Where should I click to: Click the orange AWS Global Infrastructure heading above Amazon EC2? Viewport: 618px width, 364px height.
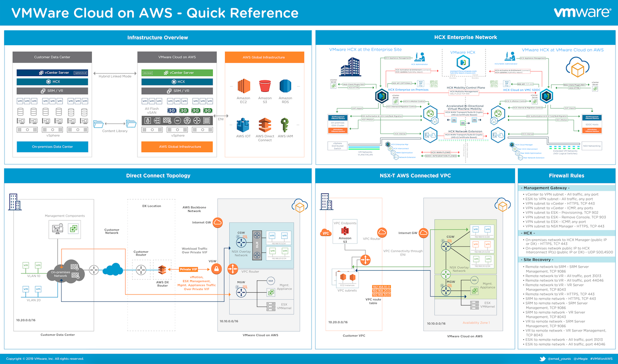(x=264, y=57)
